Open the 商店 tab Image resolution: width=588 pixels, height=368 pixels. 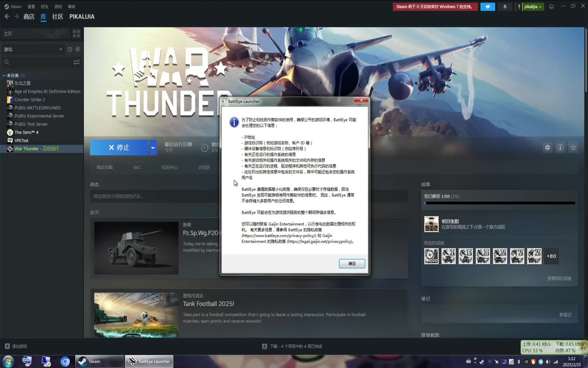pos(29,17)
